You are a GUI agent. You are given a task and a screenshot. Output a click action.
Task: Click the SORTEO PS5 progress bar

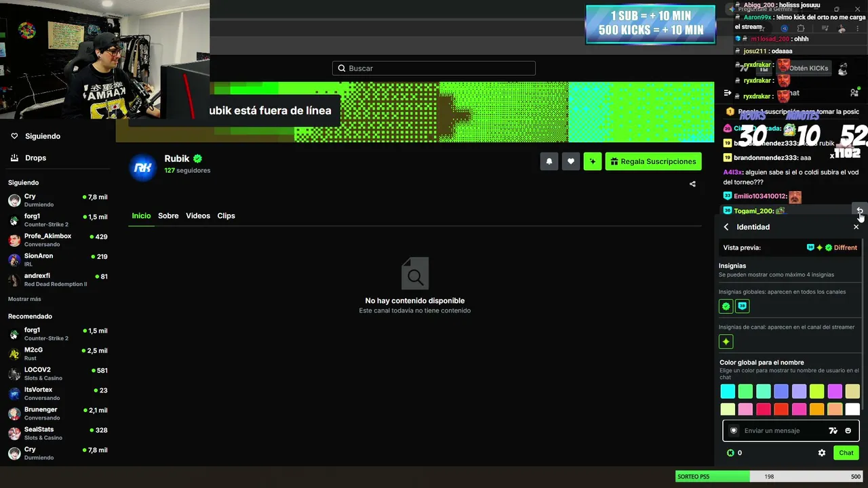coord(769,476)
